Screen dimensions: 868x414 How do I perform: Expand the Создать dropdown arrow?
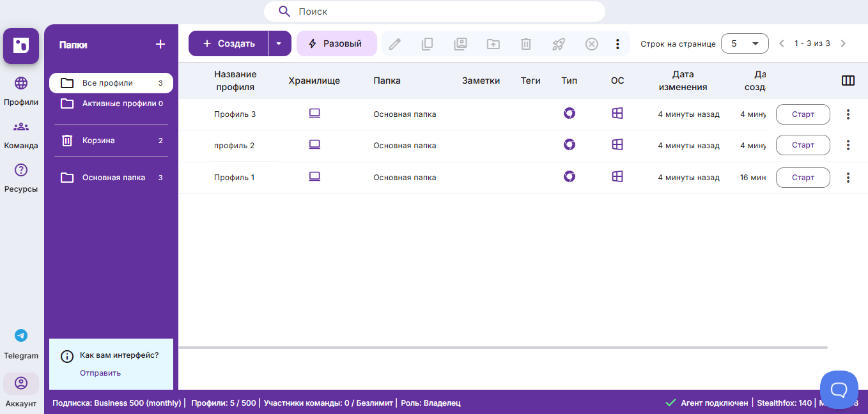[x=279, y=43]
